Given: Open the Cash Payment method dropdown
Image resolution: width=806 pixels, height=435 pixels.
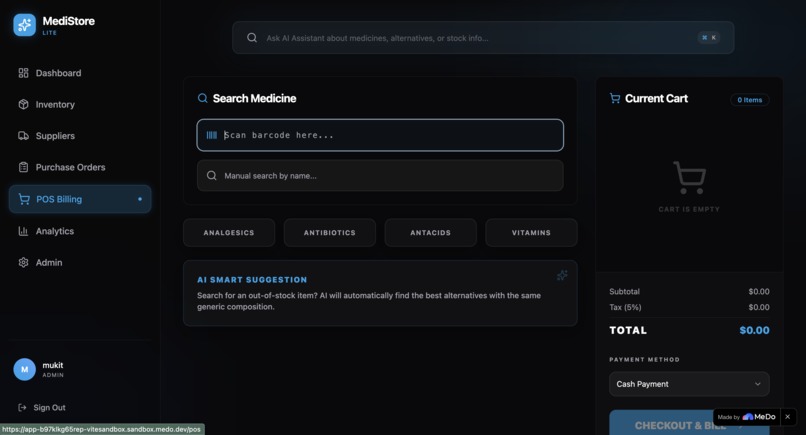Looking at the screenshot, I should [689, 384].
